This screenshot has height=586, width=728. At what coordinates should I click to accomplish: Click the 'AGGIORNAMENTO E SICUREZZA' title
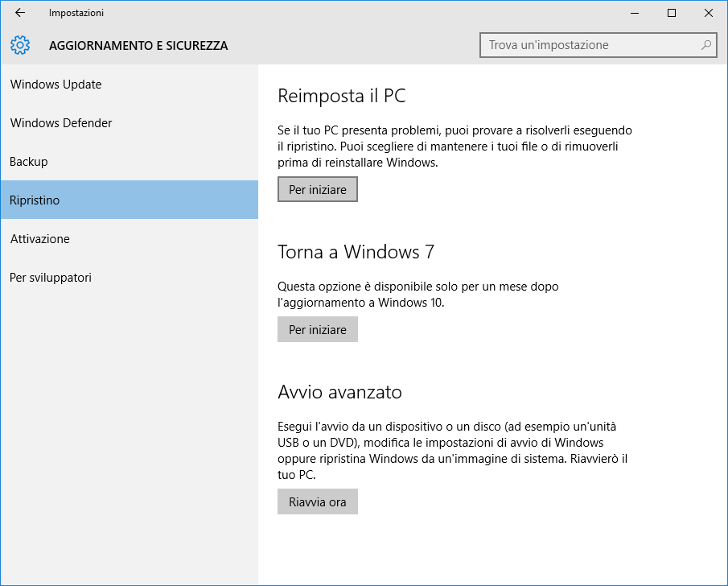(138, 46)
